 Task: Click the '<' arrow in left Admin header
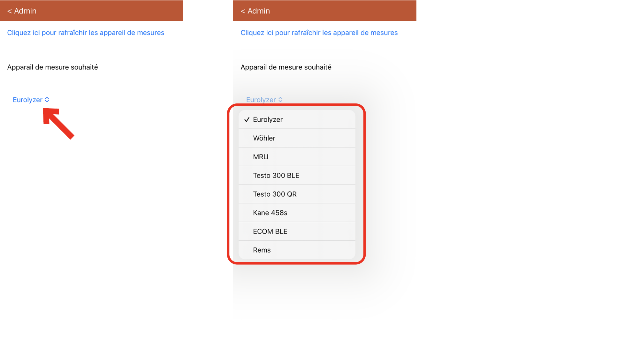9,11
